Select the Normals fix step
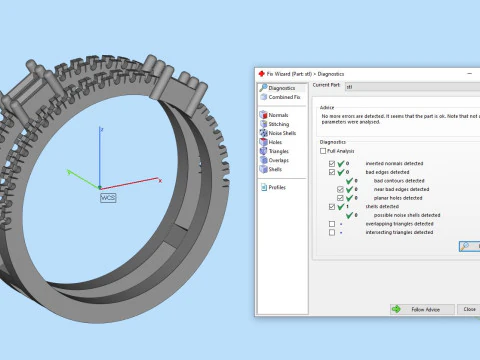This screenshot has width=480, height=360. pos(278,115)
